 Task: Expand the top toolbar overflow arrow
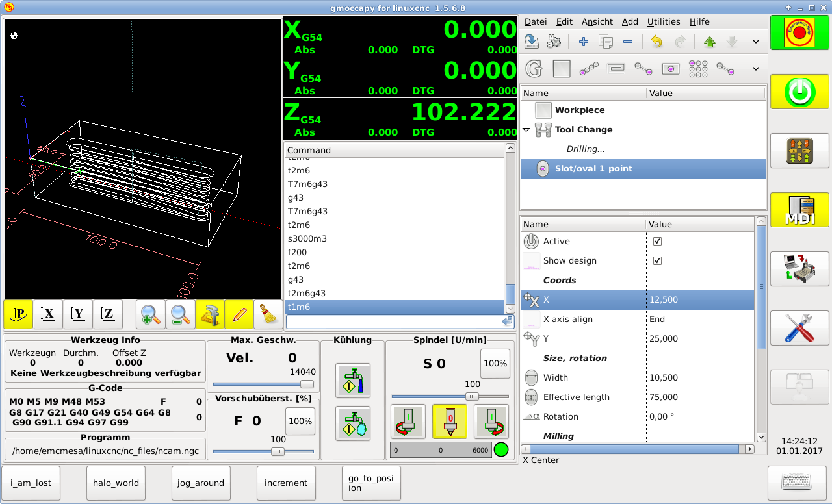755,42
